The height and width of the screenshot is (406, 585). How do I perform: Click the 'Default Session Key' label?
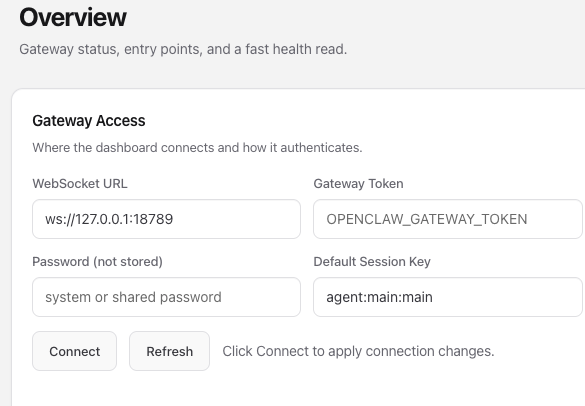pyautogui.click(x=372, y=262)
